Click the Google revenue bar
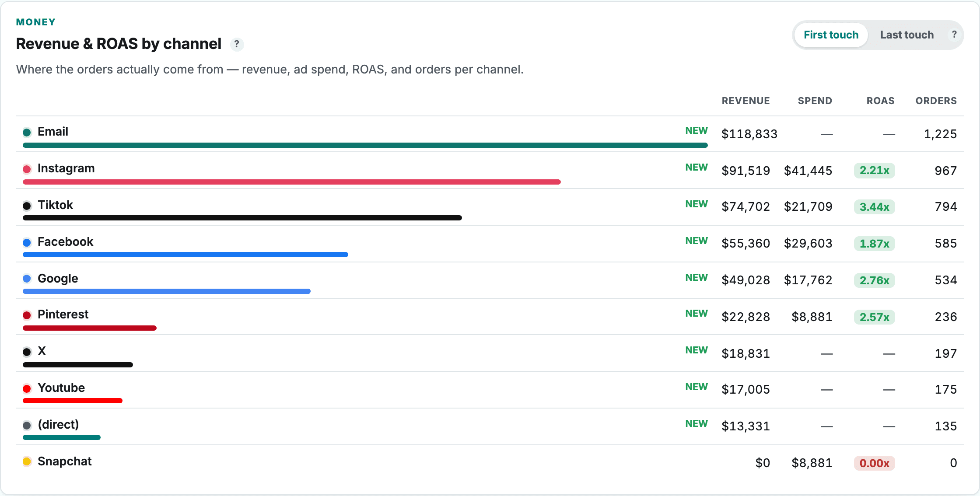The width and height of the screenshot is (980, 496). pos(167,291)
